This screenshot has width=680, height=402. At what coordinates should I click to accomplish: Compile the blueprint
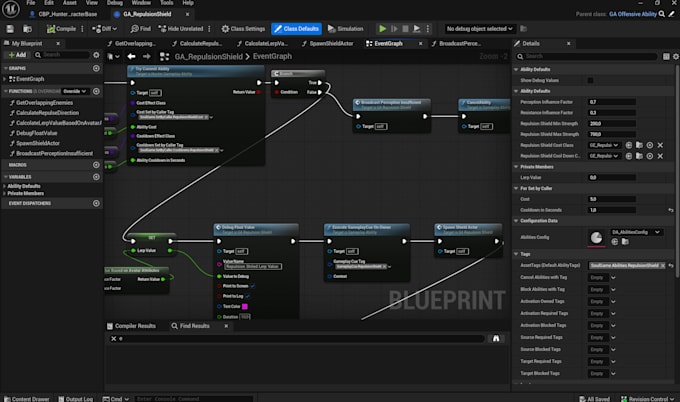[x=61, y=29]
